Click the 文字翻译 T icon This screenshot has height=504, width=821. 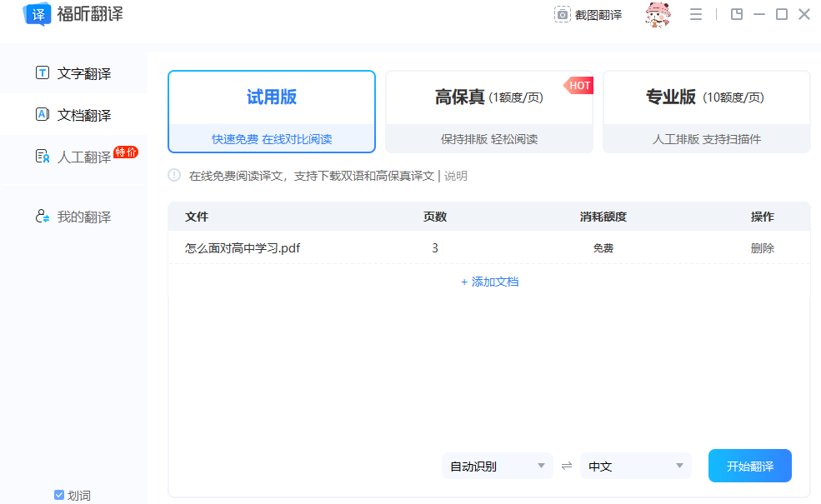point(43,72)
